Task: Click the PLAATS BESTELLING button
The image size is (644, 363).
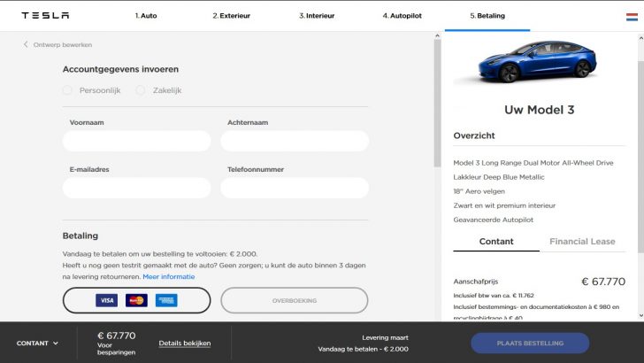Action: pyautogui.click(x=530, y=343)
